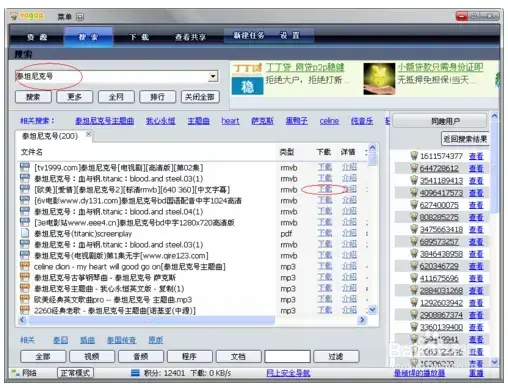This screenshot has width=508, height=388.
Task: Switch to the 下载 tab
Action: 139,37
